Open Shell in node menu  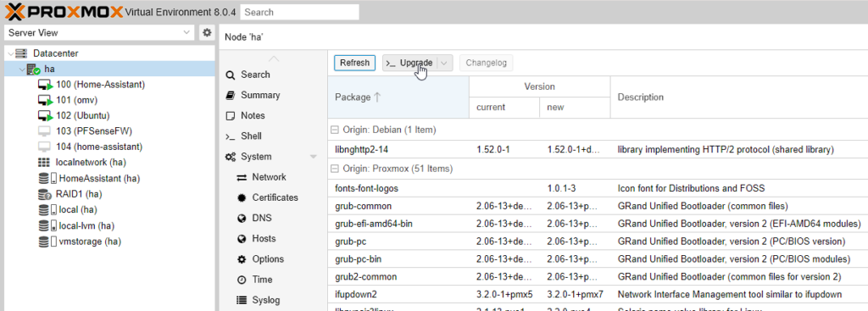point(251,136)
